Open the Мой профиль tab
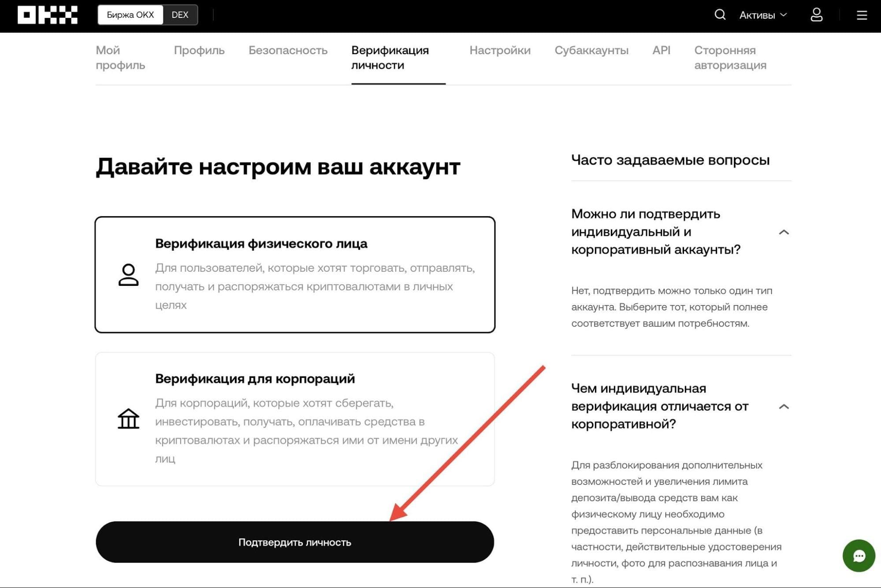 click(120, 58)
